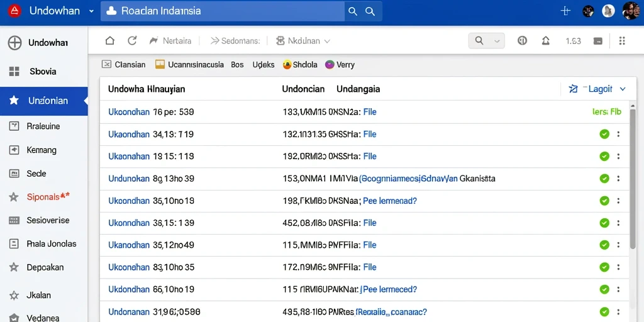This screenshot has height=322, width=644.
Task: Open the Undowhan dropdown arrow in header
Action: coord(91,11)
